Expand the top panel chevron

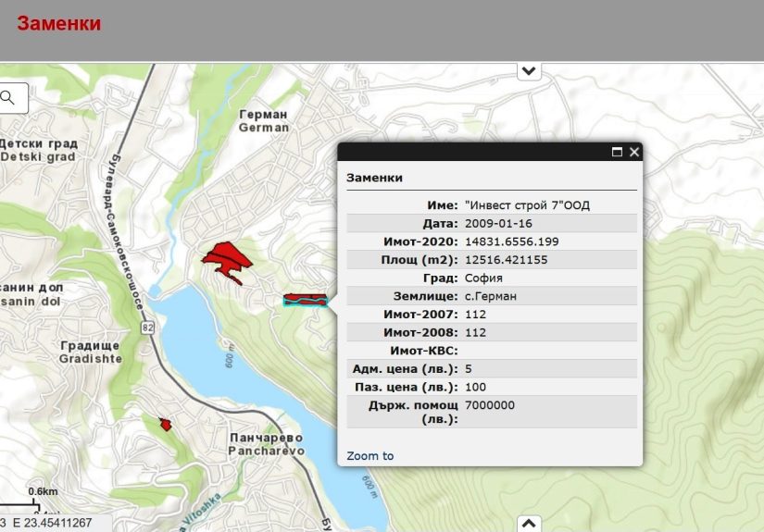tap(529, 70)
